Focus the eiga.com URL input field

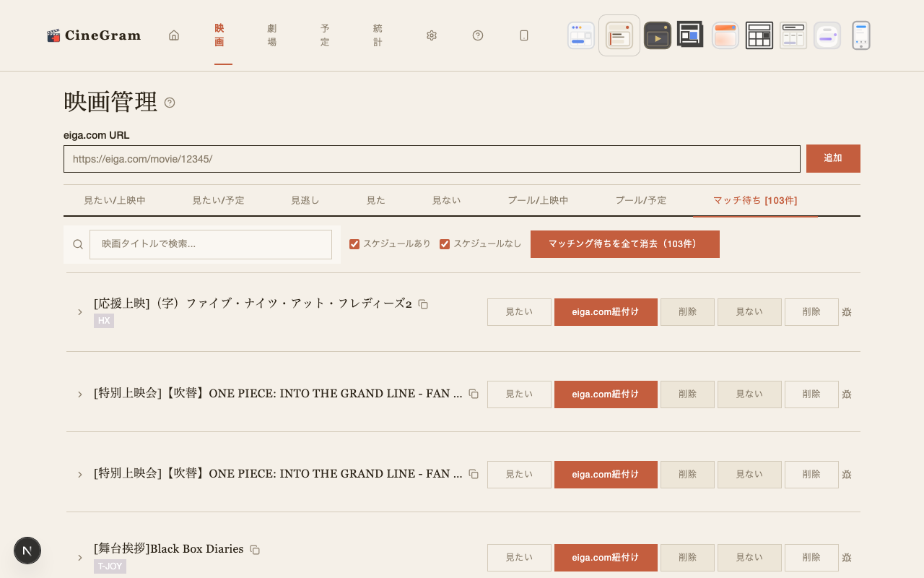pos(432,159)
